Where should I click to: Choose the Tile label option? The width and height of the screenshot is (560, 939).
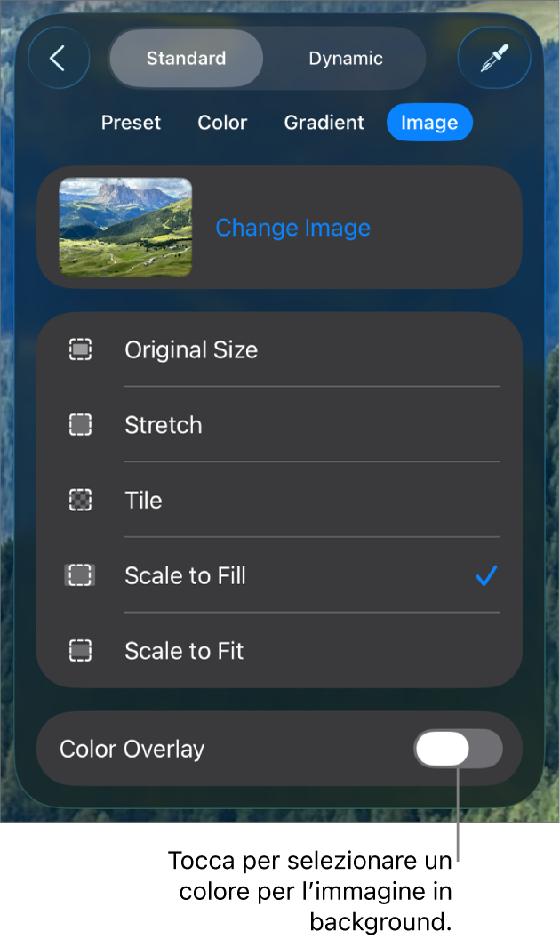tap(143, 500)
